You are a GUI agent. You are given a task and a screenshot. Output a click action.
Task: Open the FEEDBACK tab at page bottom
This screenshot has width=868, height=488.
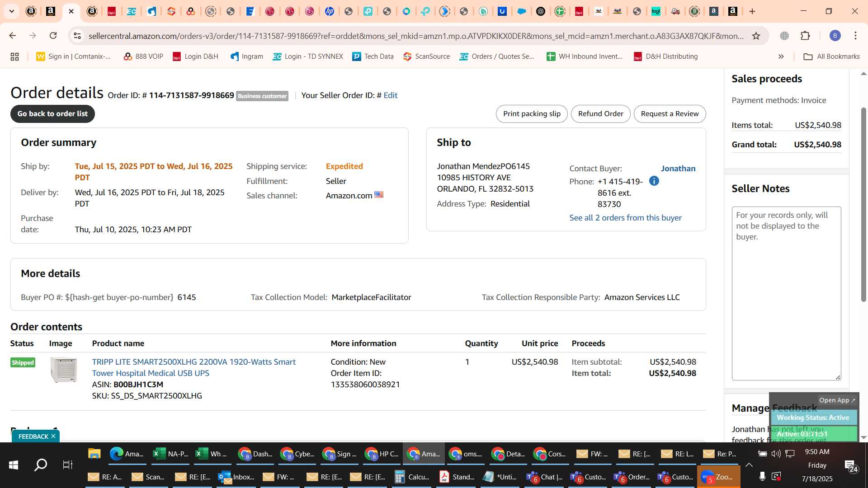click(33, 436)
